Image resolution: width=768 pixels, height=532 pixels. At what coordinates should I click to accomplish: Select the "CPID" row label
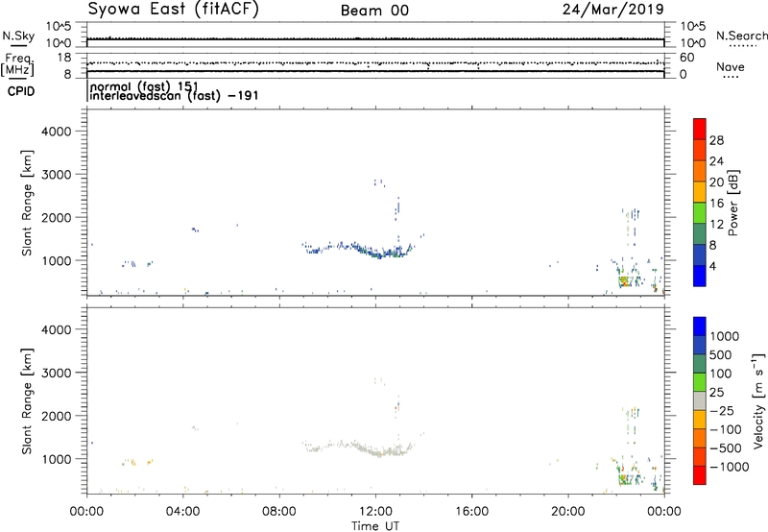tap(21, 91)
